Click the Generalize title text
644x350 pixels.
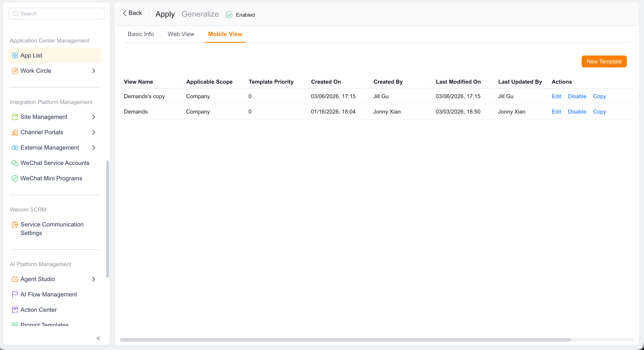[x=200, y=14]
